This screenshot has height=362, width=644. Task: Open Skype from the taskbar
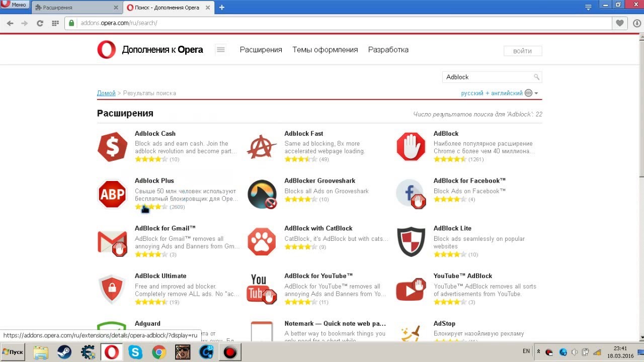(135, 352)
